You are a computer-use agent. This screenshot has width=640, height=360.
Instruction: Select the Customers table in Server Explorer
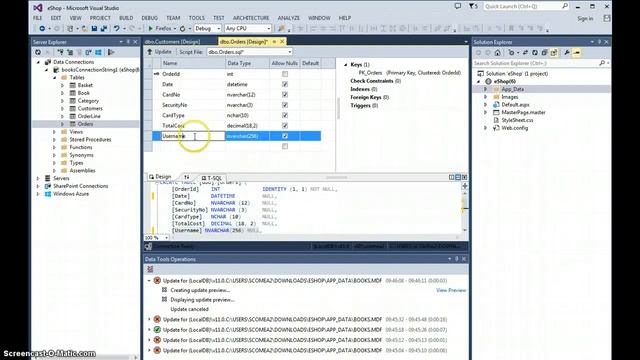pos(90,109)
